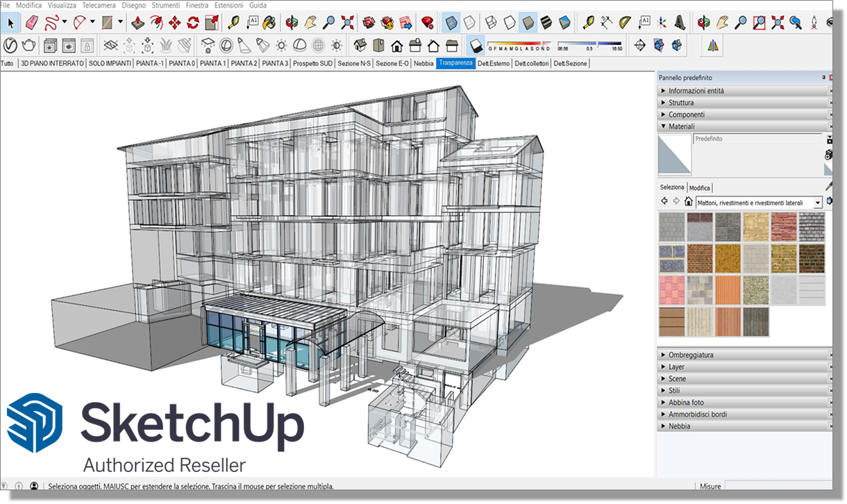
Task: Expand the Stili panel
Action: (746, 390)
